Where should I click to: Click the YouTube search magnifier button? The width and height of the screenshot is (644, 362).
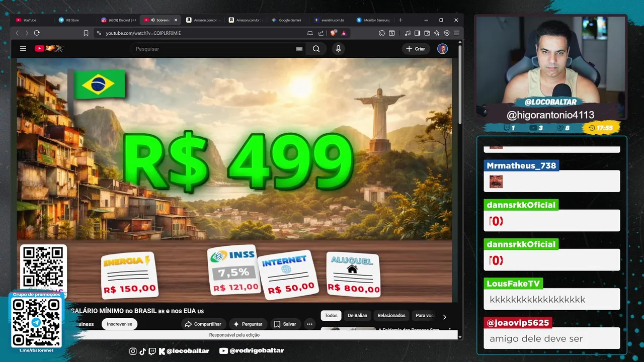(x=316, y=49)
